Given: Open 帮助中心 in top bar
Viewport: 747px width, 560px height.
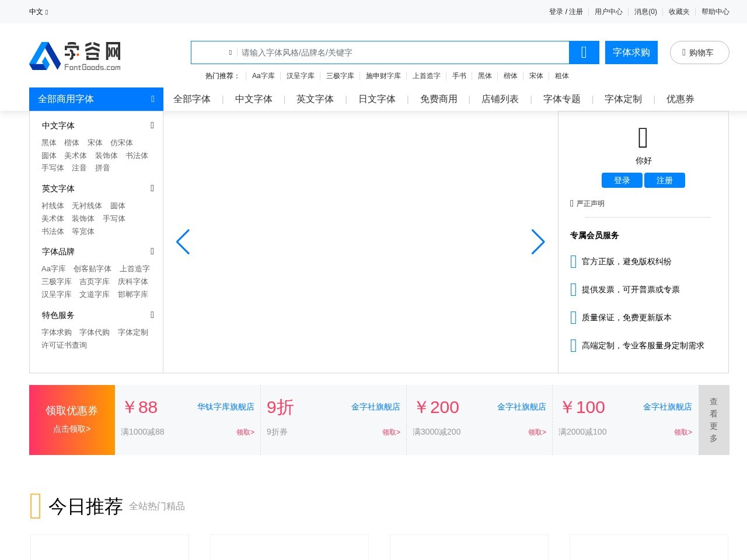Looking at the screenshot, I should point(715,12).
